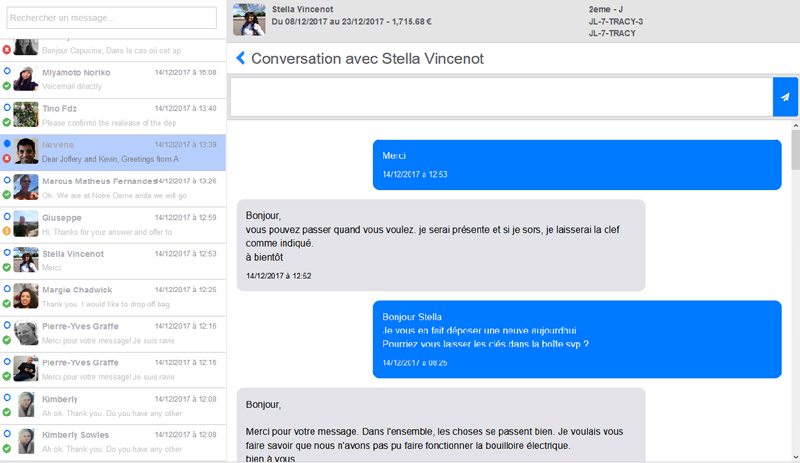Click the orange dollar icon on Giuseppe's message

7,231
